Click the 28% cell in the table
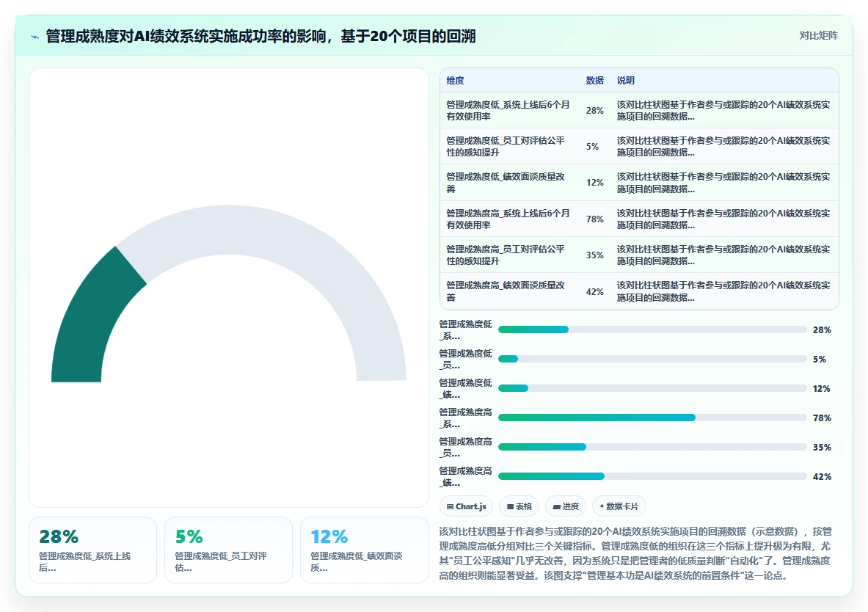This screenshot has width=868, height=612. [x=594, y=110]
